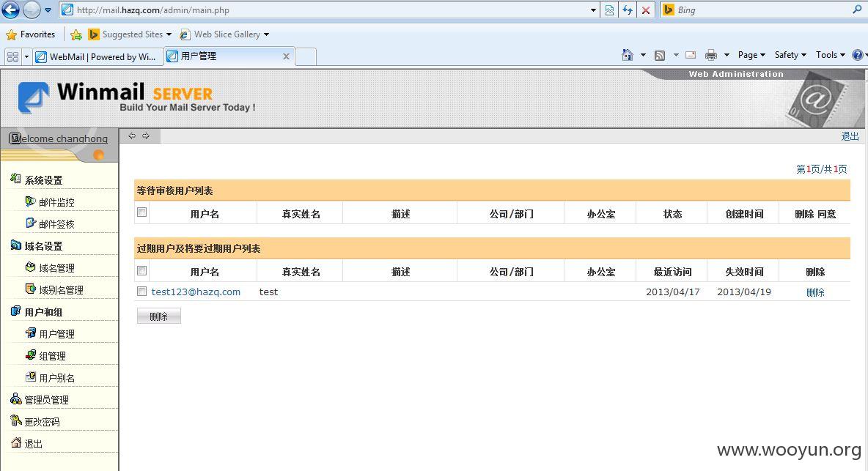Screen dimensions: 868x471
Task: Open 邮件监控 mail monitoring icon
Action: coord(31,201)
